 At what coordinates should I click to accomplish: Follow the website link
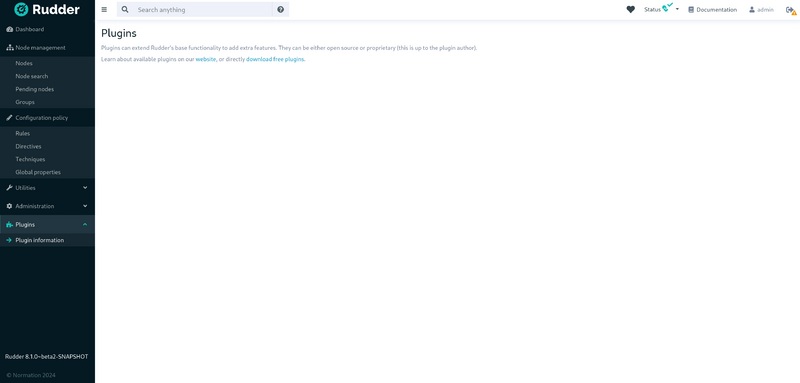point(206,59)
